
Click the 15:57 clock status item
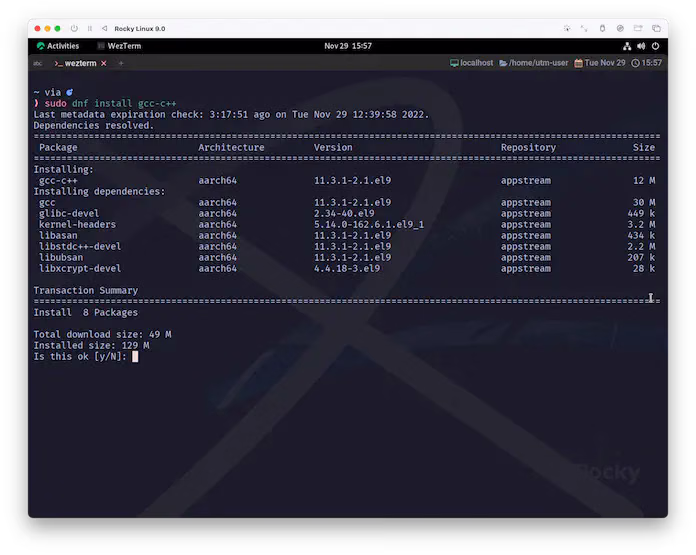click(x=646, y=63)
